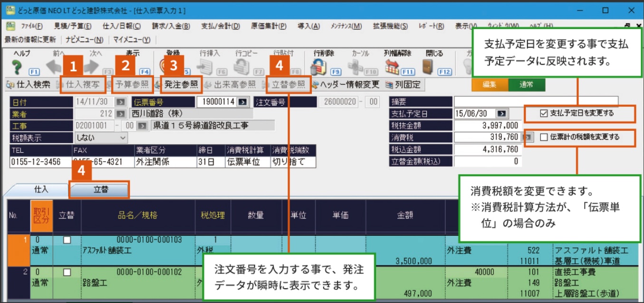Click the カーソル cursor toolbar icon
This screenshot has height=303, width=644.
(x=356, y=67)
